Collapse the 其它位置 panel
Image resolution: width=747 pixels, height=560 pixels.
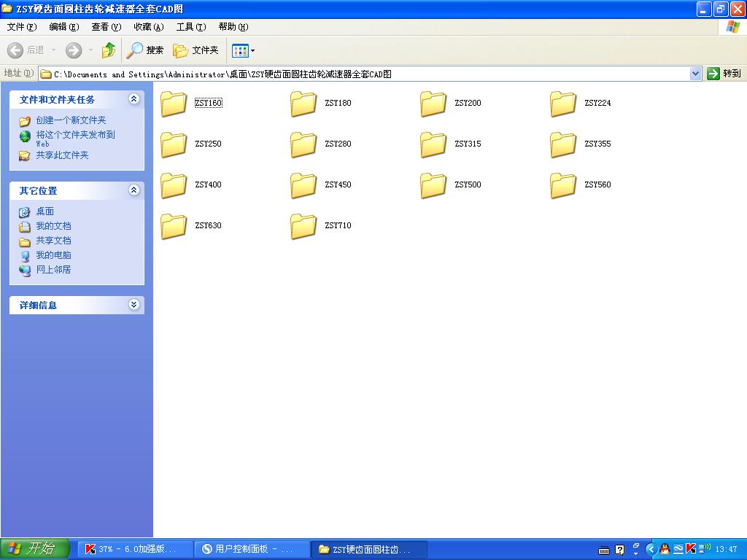tap(134, 190)
